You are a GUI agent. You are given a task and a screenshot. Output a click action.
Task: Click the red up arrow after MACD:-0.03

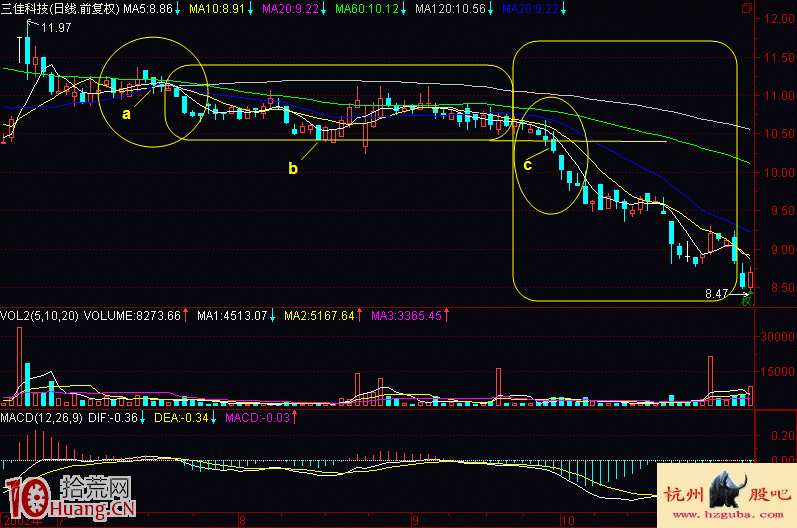click(292, 417)
